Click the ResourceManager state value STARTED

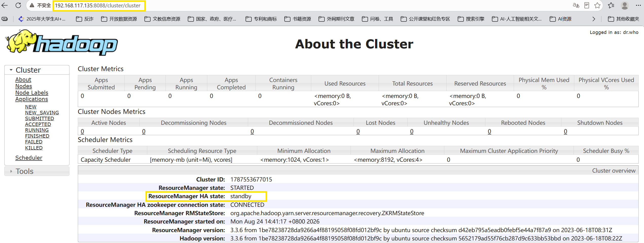[x=242, y=188]
